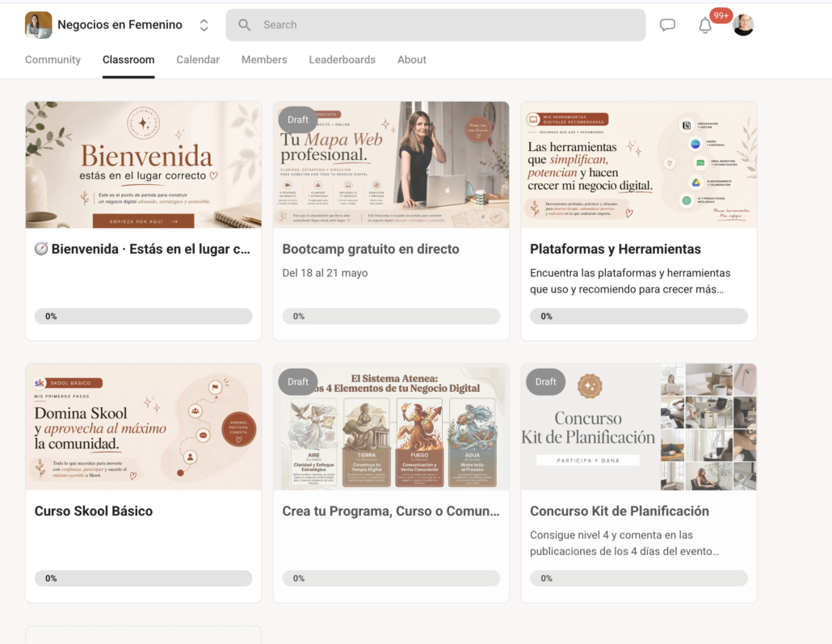Click the Draft badge on Concurso card
The height and width of the screenshot is (644, 832).
click(545, 381)
